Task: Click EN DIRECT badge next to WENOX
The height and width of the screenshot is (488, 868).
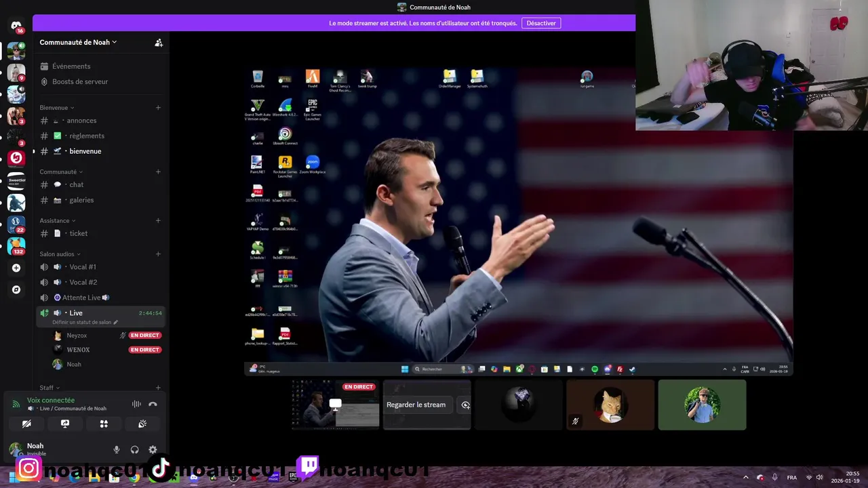Action: tap(145, 350)
